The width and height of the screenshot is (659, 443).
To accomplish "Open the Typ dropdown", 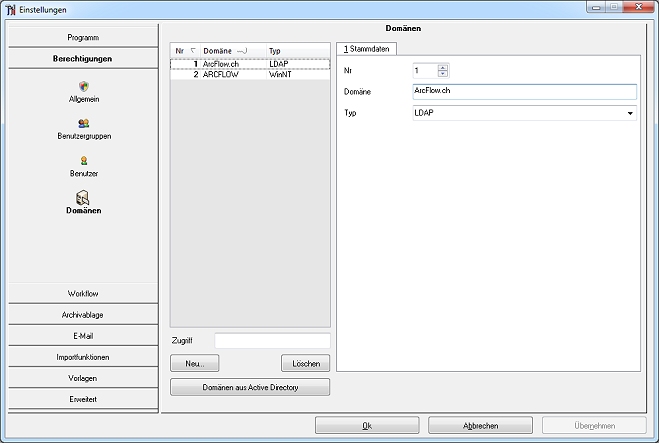I will coord(630,113).
